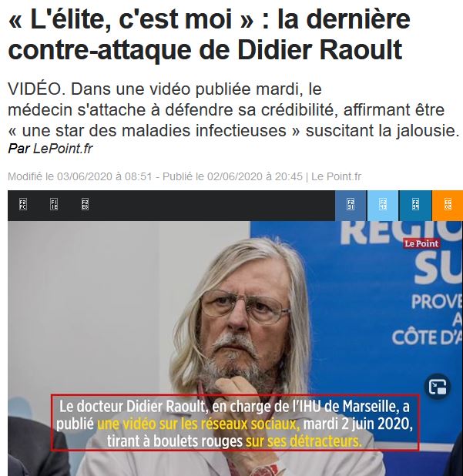Click the Le Point.fr source after the date

click(336, 176)
